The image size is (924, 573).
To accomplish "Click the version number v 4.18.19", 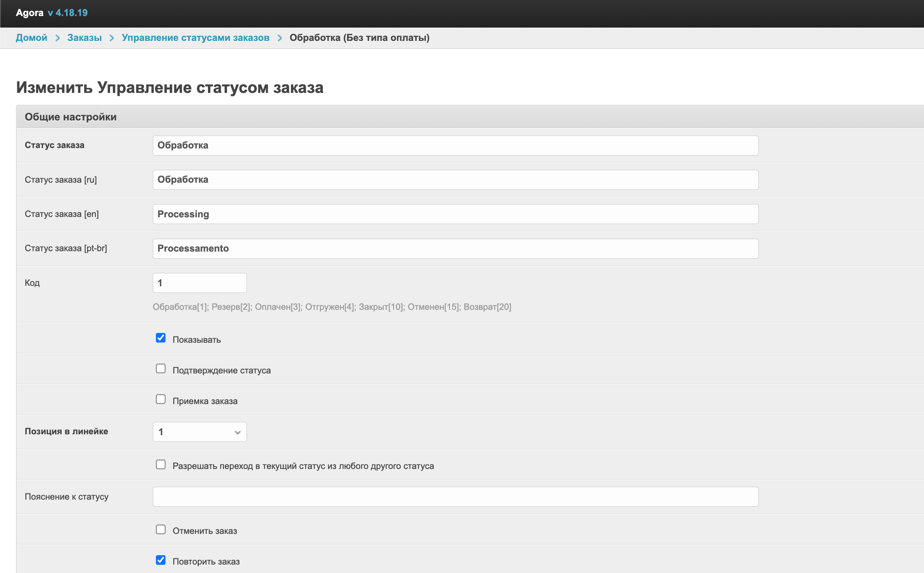I will click(x=68, y=12).
